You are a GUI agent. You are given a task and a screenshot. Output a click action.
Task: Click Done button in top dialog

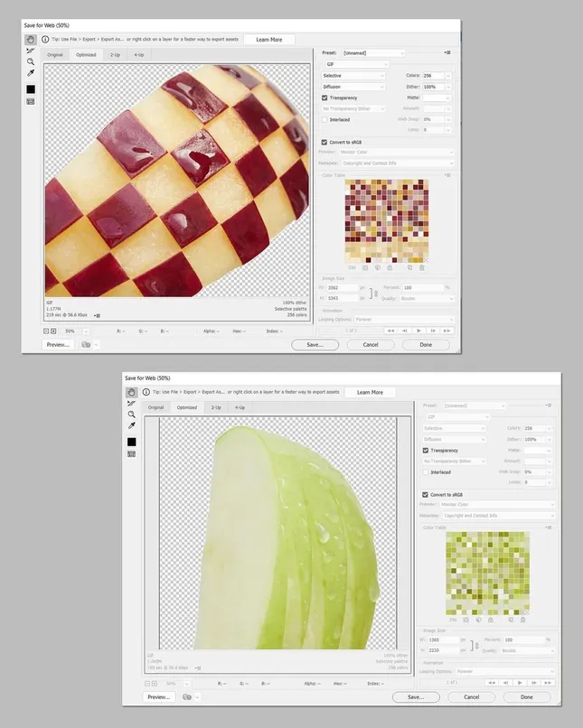click(426, 344)
